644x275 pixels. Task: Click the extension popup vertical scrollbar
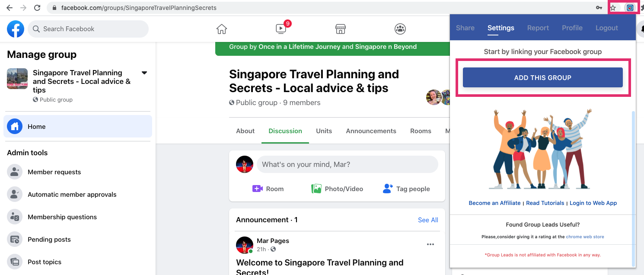[633, 188]
